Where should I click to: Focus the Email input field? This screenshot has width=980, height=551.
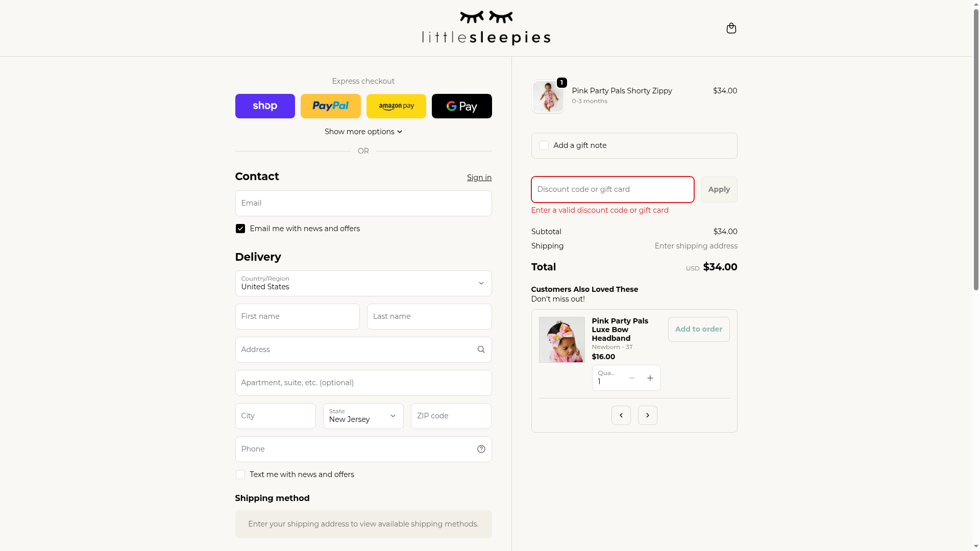[363, 203]
